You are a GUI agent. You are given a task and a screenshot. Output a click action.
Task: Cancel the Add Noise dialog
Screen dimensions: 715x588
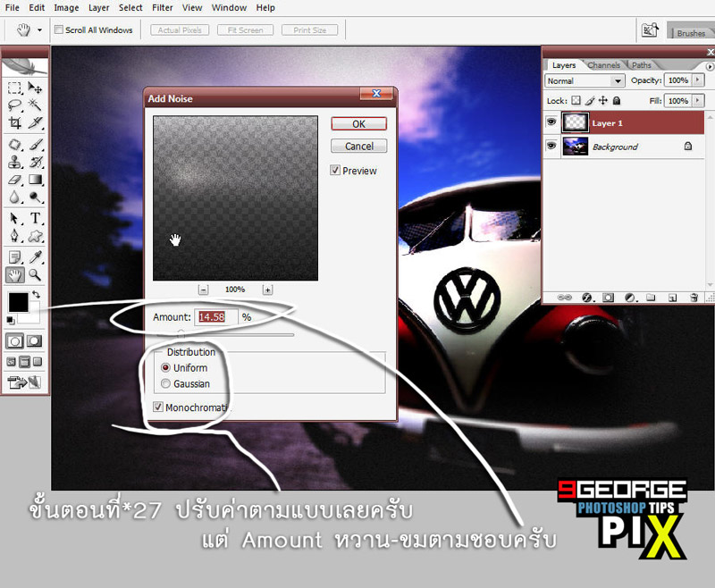359,146
